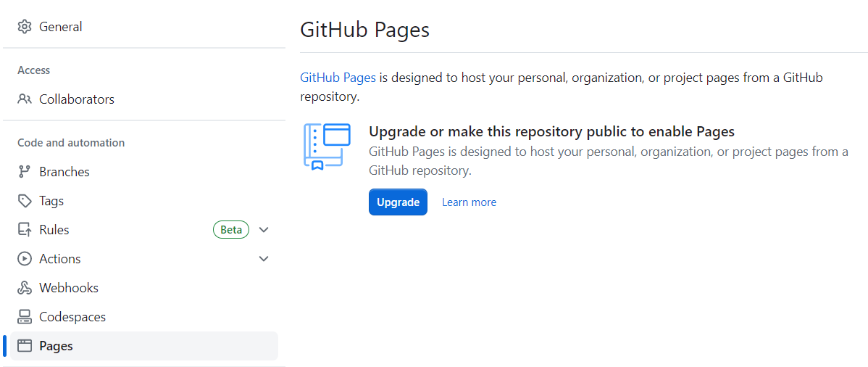Follow the Learn more link

click(x=469, y=202)
